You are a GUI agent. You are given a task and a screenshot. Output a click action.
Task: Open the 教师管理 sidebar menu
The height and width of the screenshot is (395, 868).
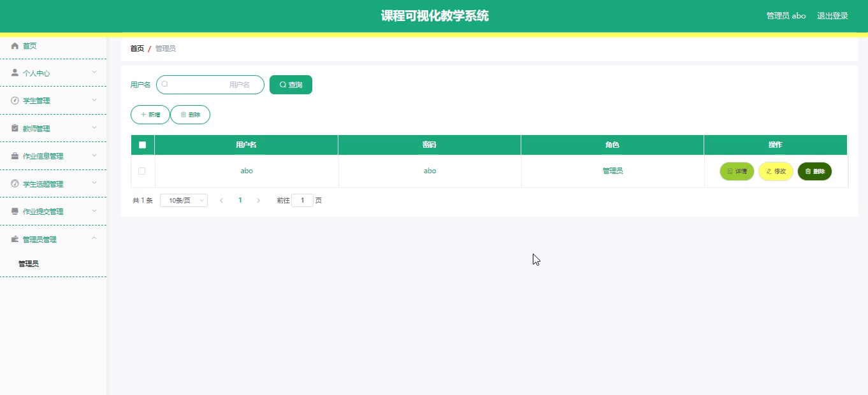[x=53, y=128]
